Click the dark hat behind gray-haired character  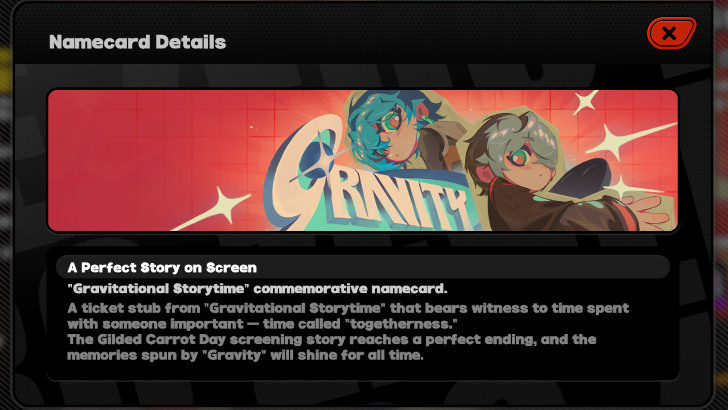coord(584,178)
